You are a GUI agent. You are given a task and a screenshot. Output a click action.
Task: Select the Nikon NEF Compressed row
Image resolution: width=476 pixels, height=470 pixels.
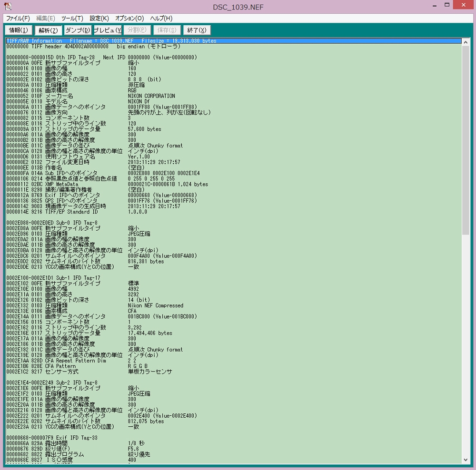coord(233,305)
